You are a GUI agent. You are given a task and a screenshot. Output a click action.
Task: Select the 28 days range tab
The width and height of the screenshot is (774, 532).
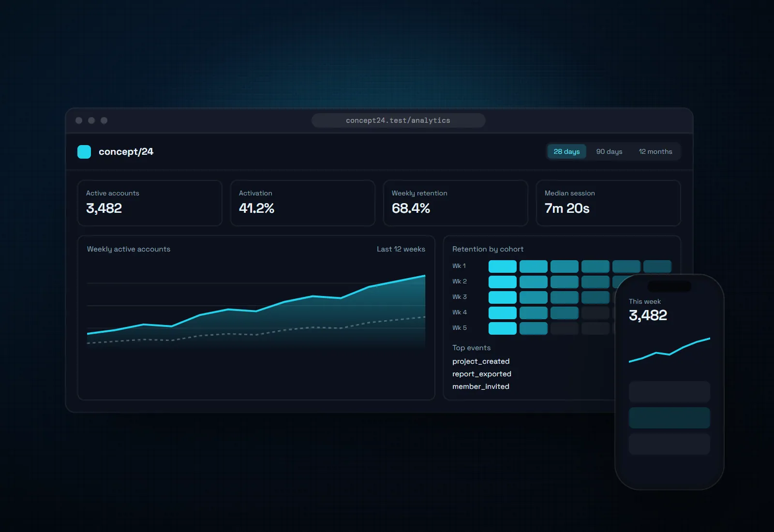[566, 151]
